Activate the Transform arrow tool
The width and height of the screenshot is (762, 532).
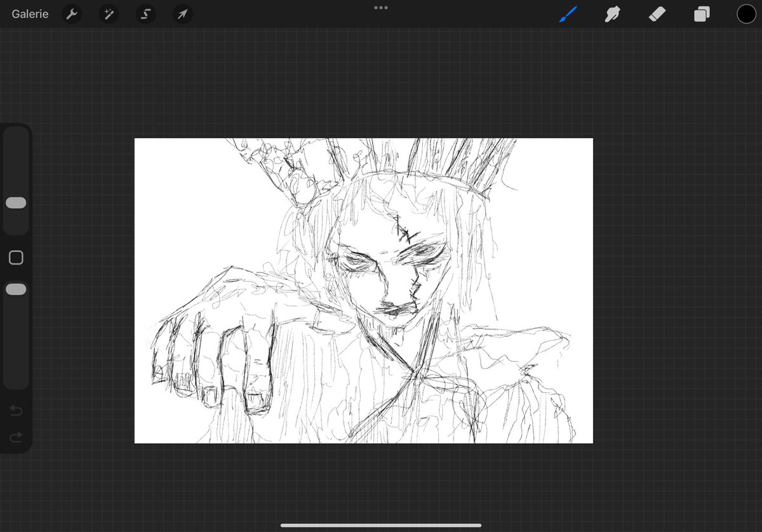183,15
